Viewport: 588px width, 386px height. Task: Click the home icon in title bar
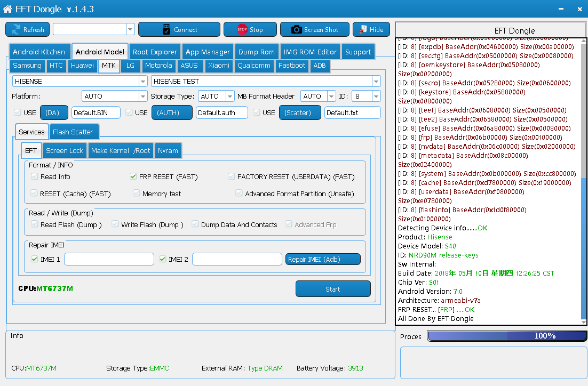click(7, 9)
